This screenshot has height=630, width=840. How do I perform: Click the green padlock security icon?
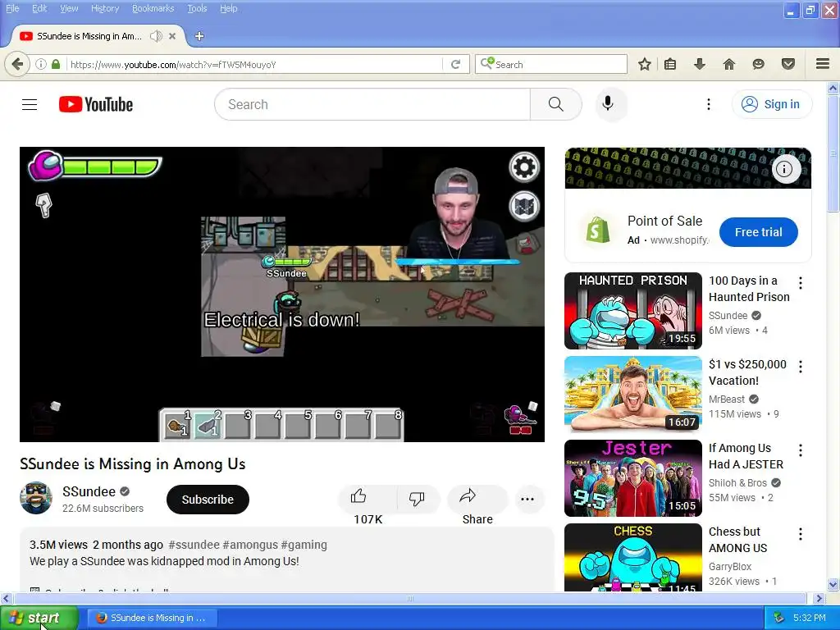[56, 64]
